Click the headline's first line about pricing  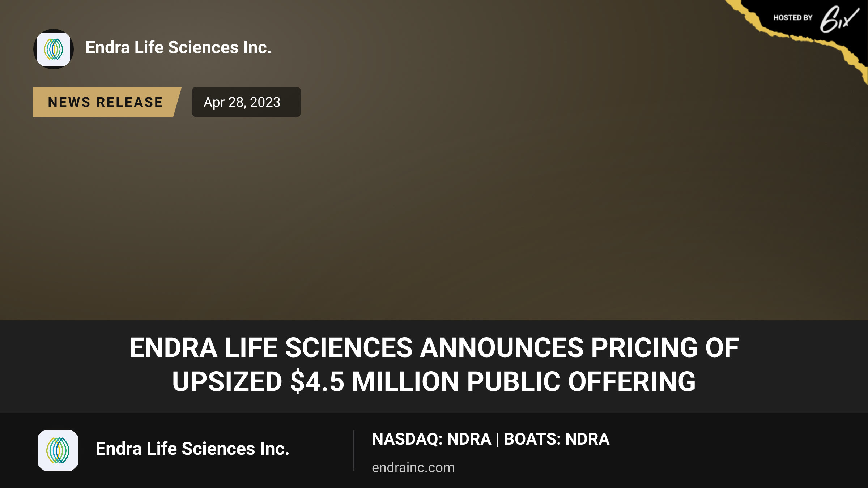pyautogui.click(x=434, y=347)
